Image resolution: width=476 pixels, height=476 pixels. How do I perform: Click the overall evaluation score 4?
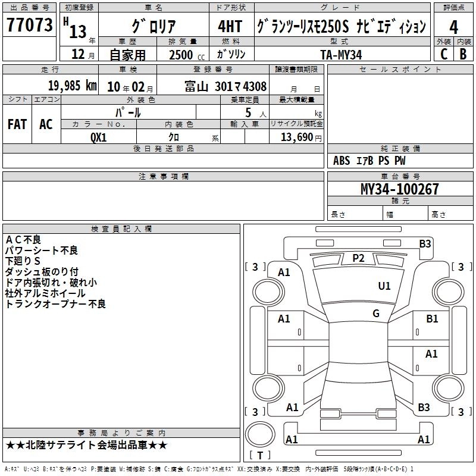coord(453,27)
